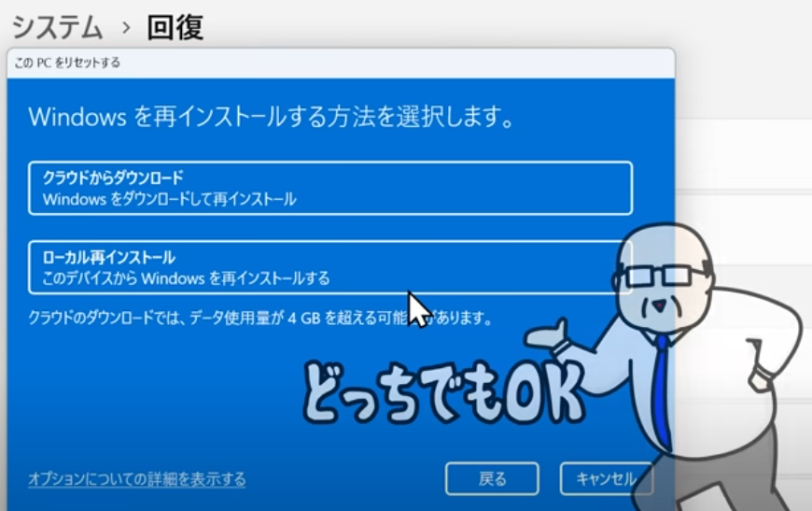Choose クラウドからダウンロード option

[x=330, y=188]
